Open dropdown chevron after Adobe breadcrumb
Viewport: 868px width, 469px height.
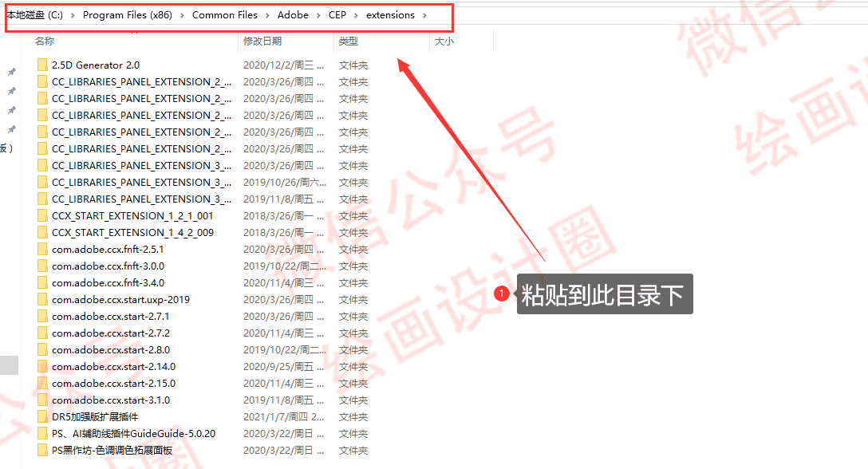(x=318, y=15)
